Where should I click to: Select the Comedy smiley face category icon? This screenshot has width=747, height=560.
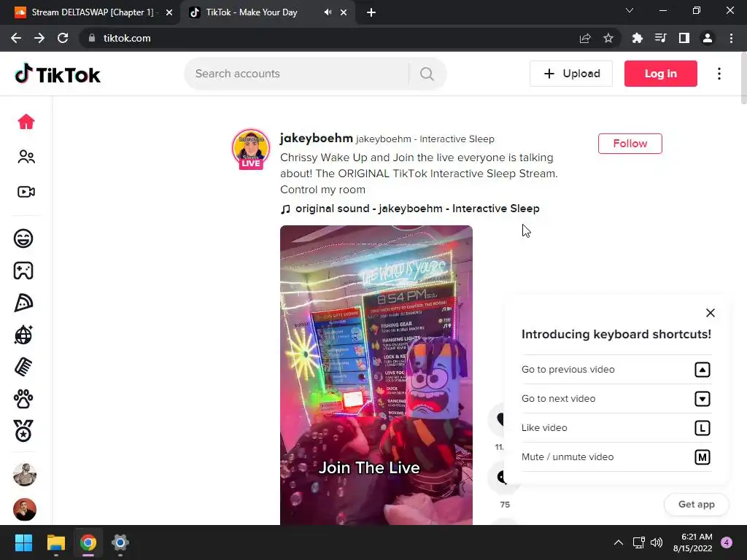tap(23, 238)
